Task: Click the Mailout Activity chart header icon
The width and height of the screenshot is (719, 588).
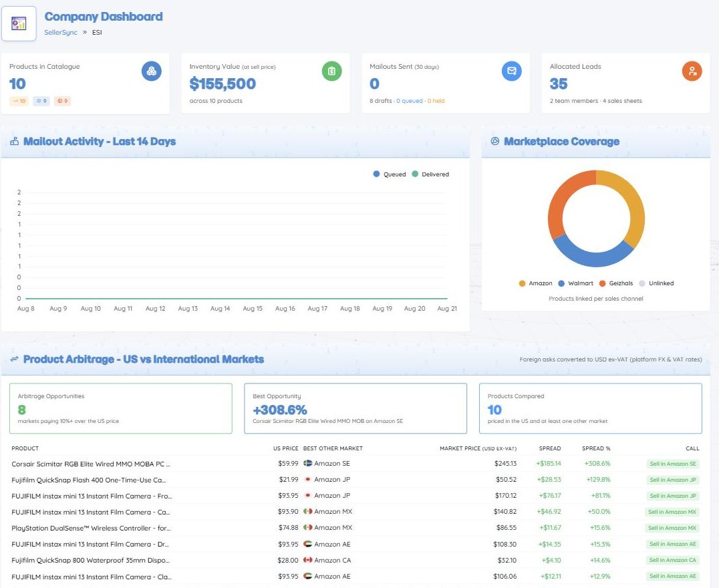Action: point(14,141)
